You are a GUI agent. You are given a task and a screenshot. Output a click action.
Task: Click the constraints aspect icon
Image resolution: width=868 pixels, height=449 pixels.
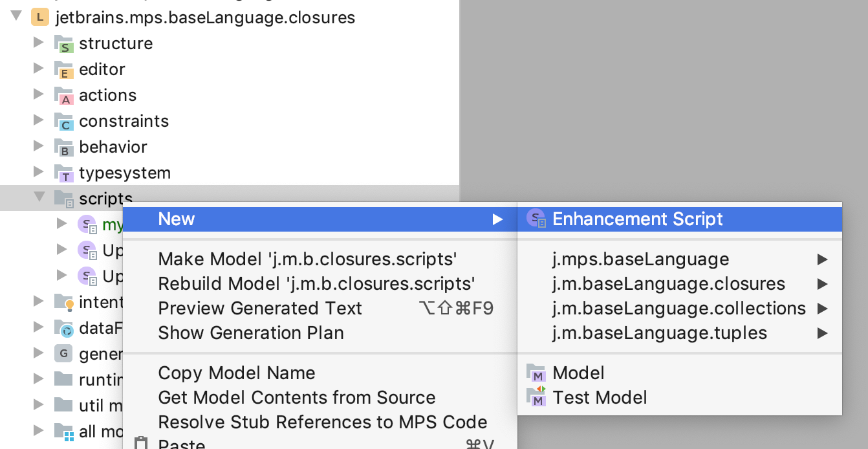(65, 121)
